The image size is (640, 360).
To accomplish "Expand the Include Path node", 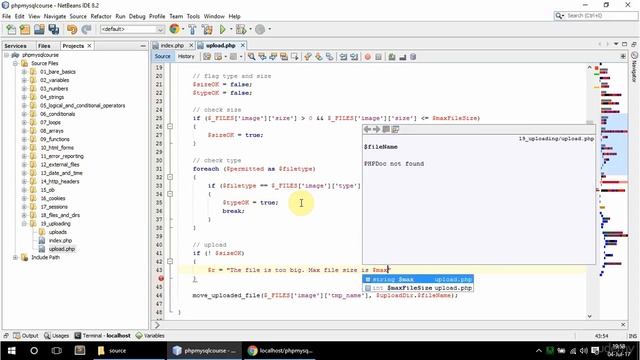I will 16,258.
